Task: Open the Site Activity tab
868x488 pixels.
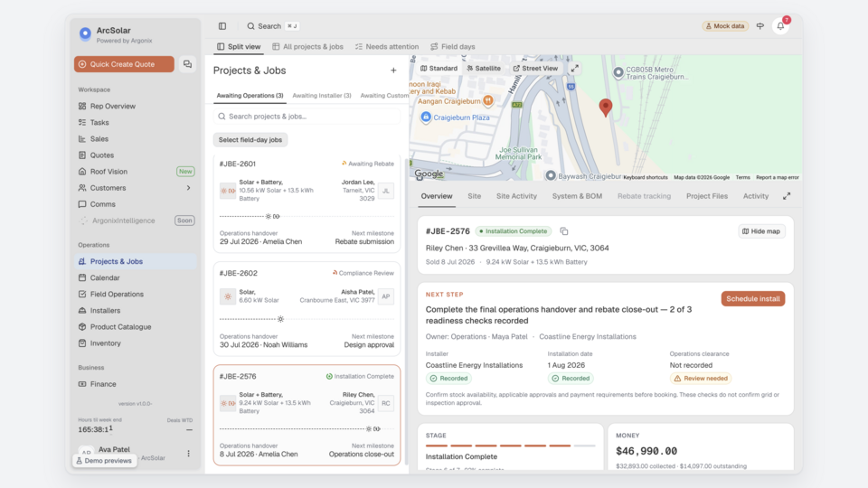Action: [x=516, y=196]
